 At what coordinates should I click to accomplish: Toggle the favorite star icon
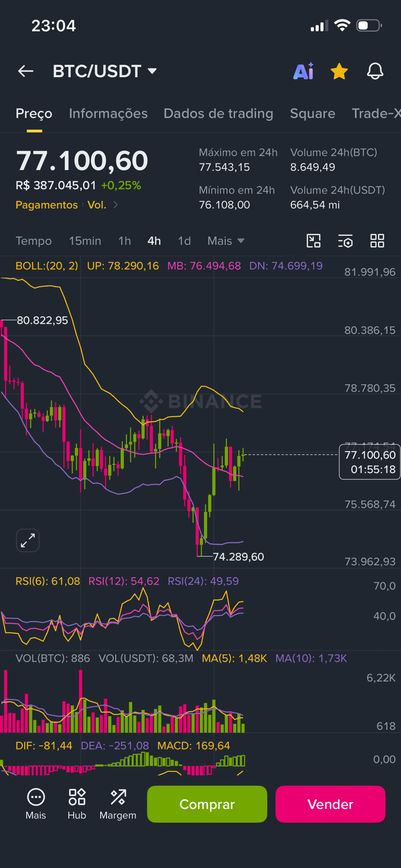(339, 71)
